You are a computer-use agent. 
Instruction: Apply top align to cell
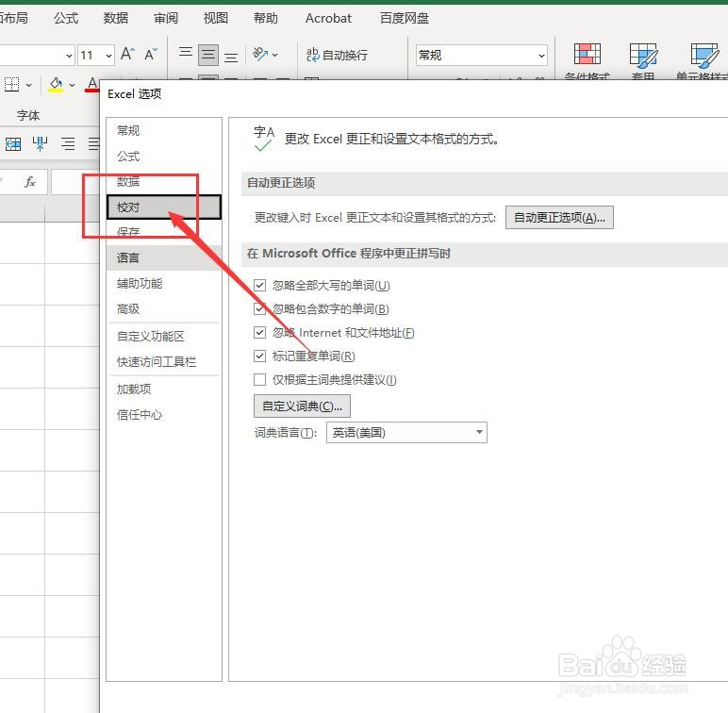pos(186,52)
